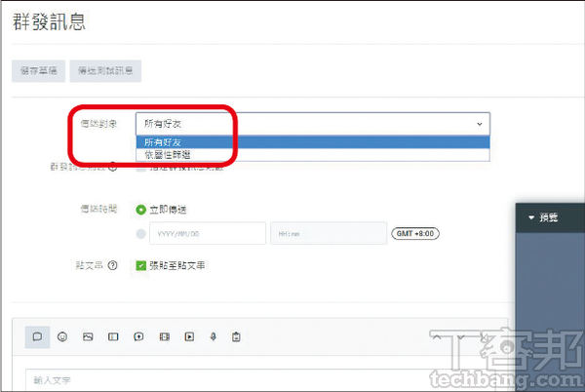Select the photo message icon
This screenshot has height=392, width=585.
(x=88, y=336)
